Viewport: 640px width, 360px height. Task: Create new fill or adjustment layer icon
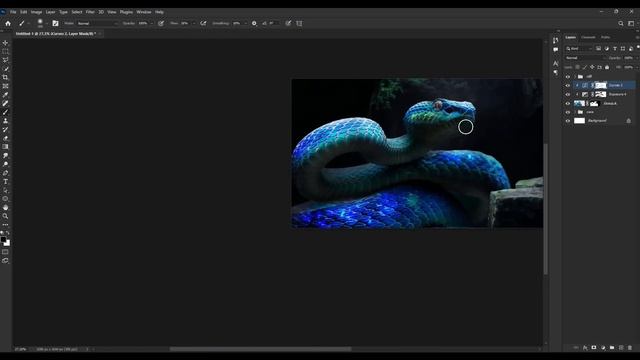click(x=603, y=348)
